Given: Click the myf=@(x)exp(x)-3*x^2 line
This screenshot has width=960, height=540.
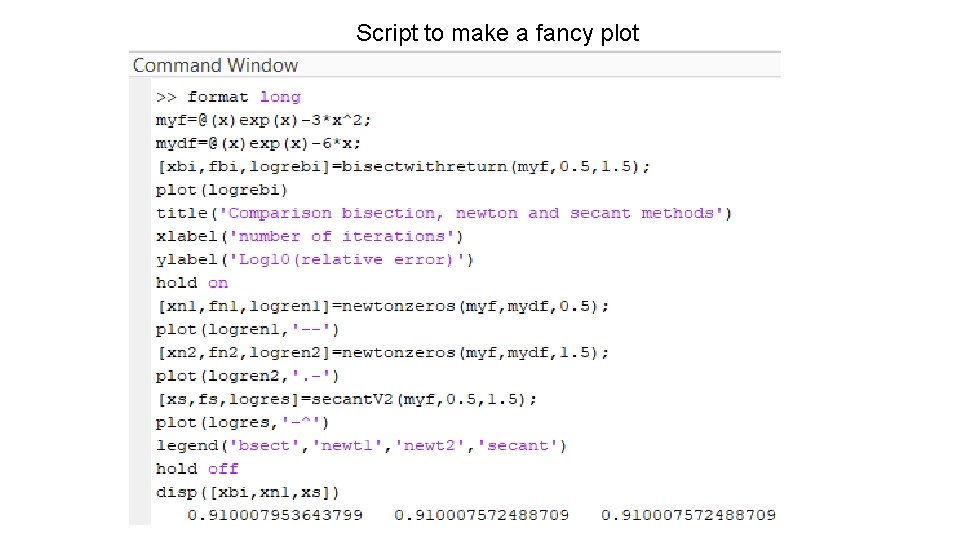Looking at the screenshot, I should point(263,121).
